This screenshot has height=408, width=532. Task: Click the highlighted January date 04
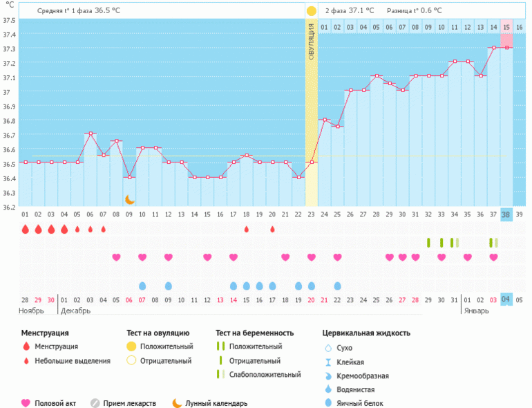point(506,299)
